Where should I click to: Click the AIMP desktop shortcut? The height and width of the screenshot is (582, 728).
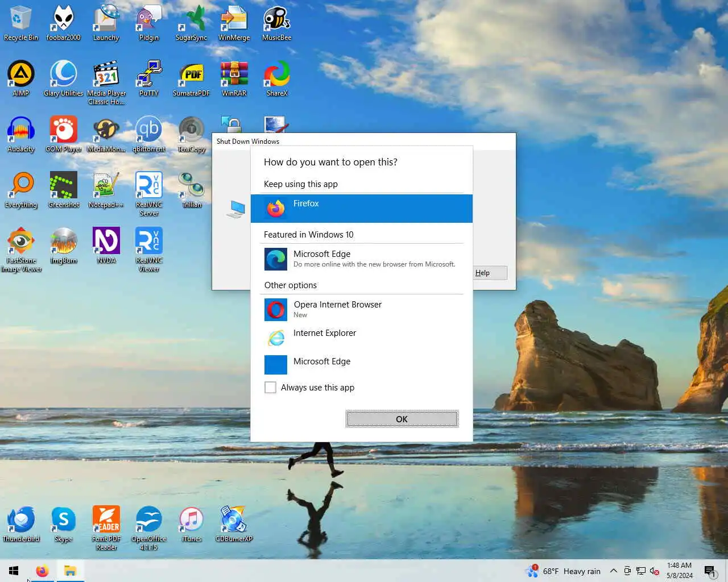[x=21, y=78]
